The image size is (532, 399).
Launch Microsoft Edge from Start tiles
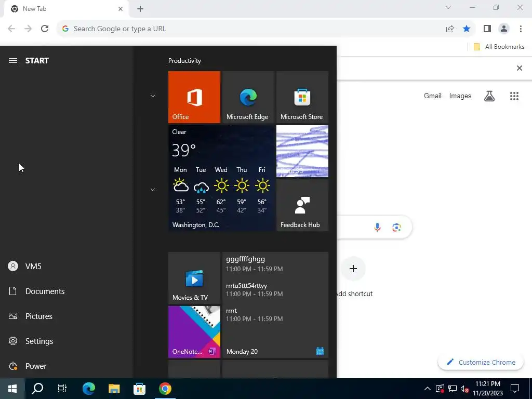[x=248, y=97]
